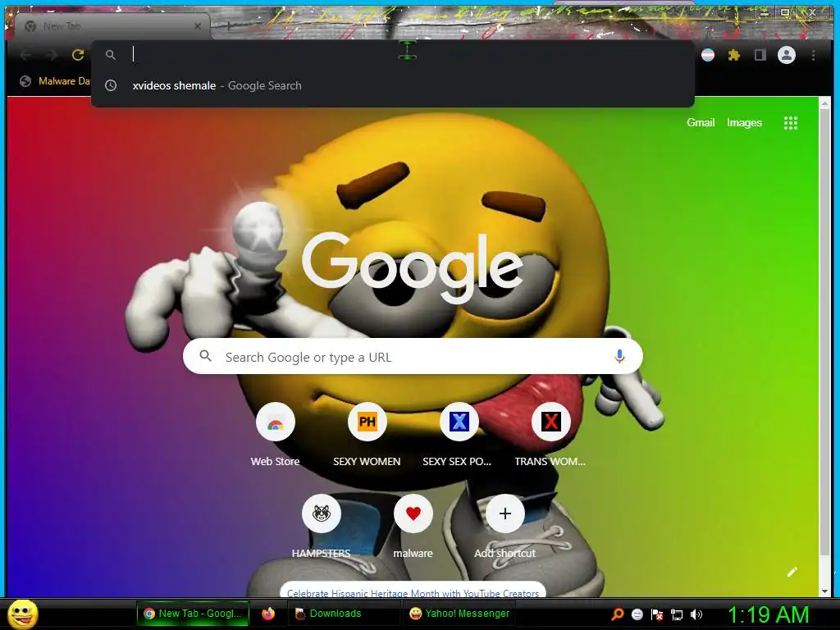
Task: Toggle the browser side panel icon
Action: tap(760, 55)
